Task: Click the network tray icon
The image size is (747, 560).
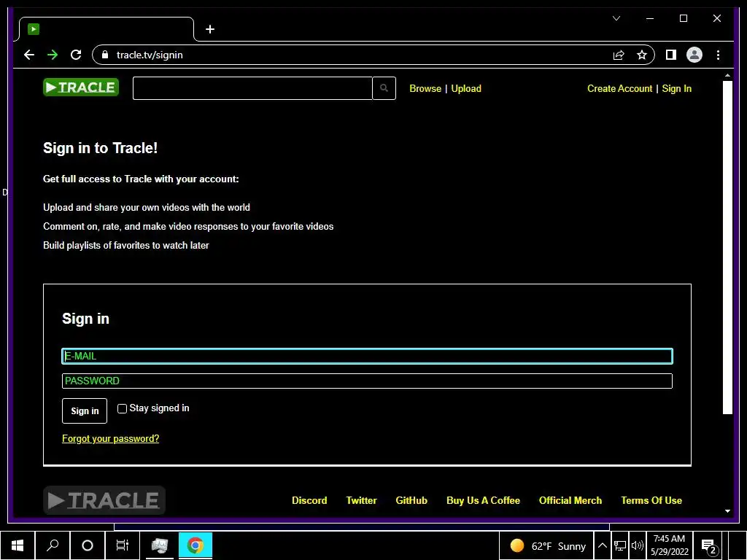Action: (x=620, y=545)
